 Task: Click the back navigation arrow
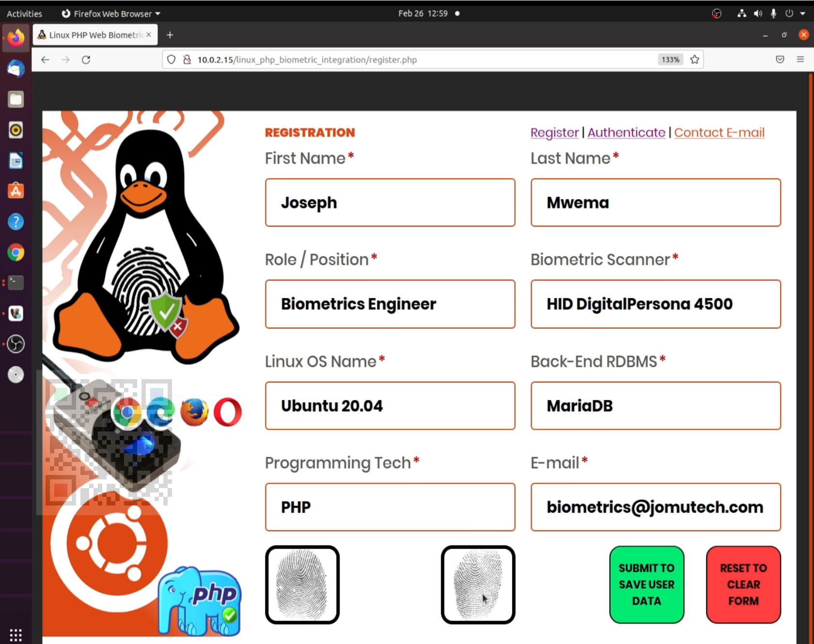pos(45,60)
